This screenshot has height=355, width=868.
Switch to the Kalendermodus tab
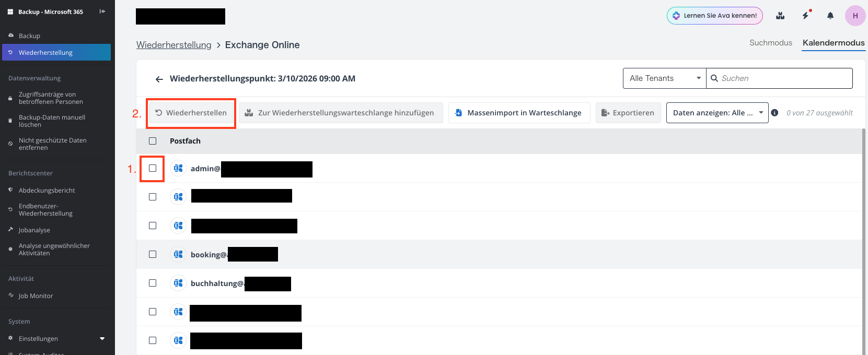(x=834, y=43)
